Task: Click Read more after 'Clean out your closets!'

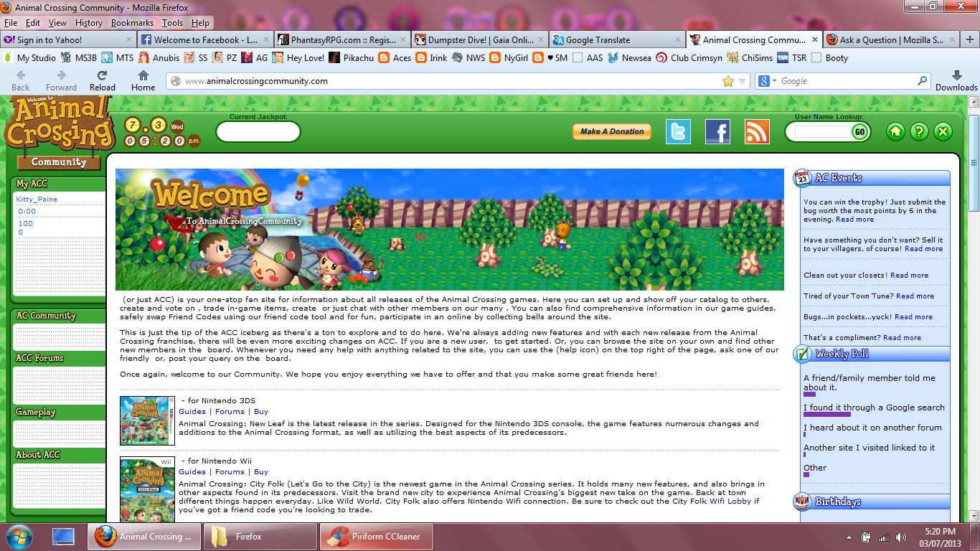Action: 909,275
